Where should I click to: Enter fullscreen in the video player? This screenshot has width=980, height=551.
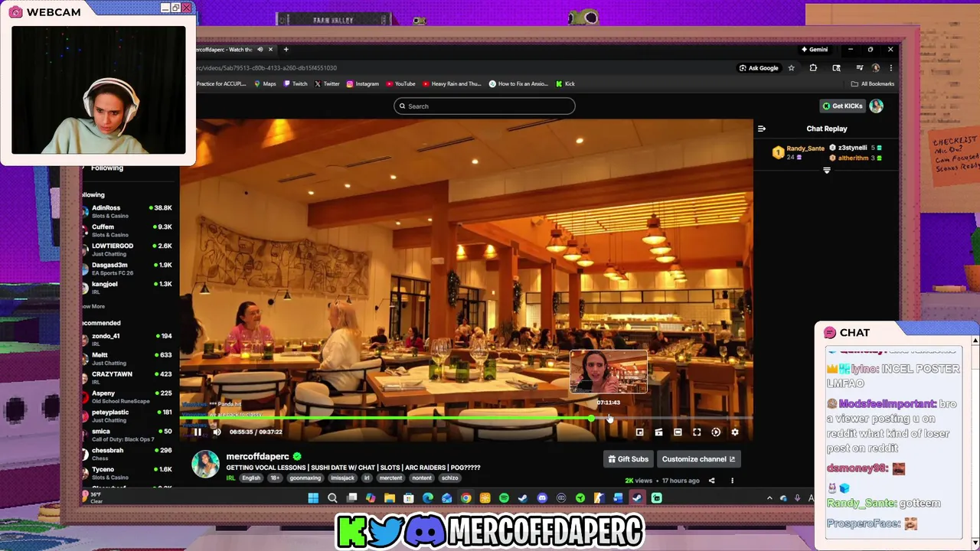coord(697,432)
